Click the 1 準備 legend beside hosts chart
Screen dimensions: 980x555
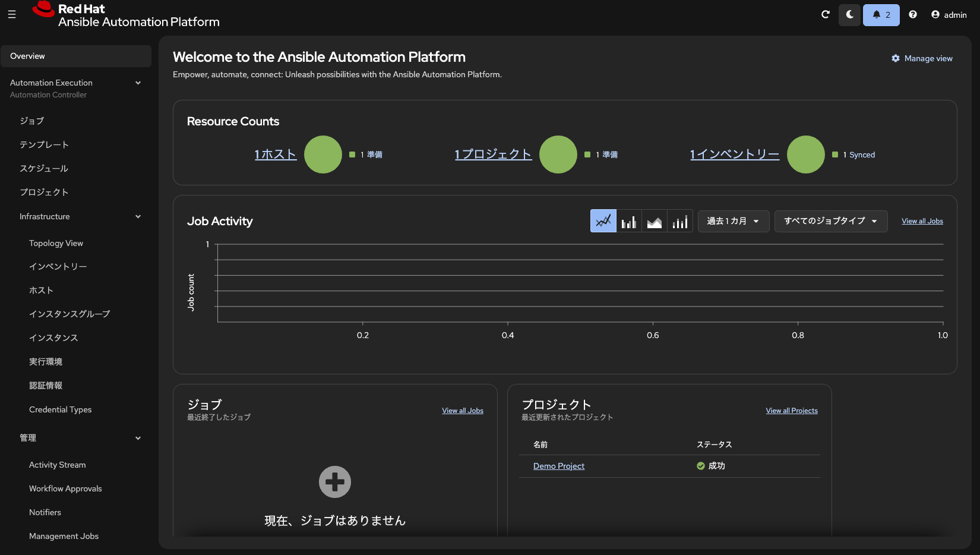coord(366,154)
